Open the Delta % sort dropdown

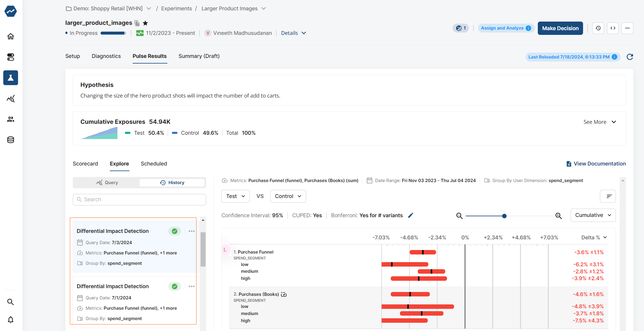(x=593, y=237)
